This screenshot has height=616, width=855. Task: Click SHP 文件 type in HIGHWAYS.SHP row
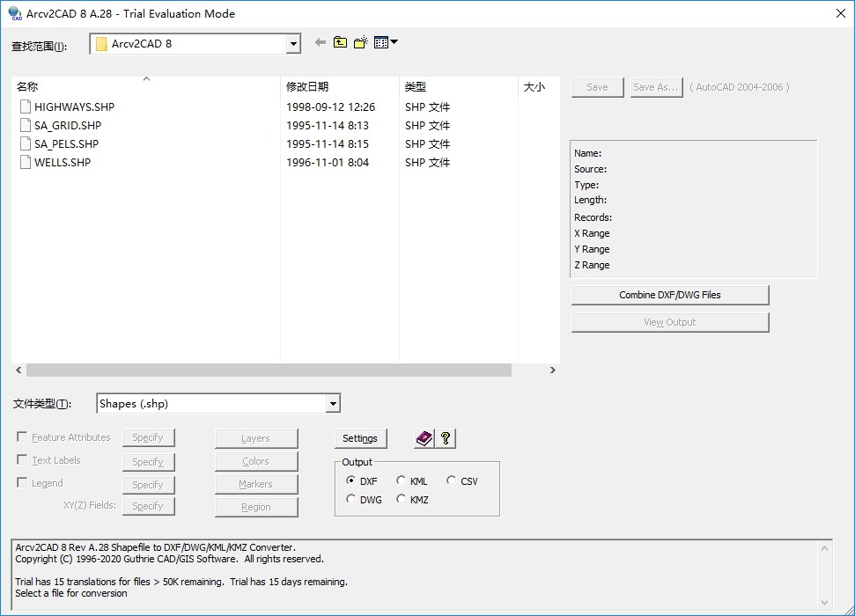[428, 106]
